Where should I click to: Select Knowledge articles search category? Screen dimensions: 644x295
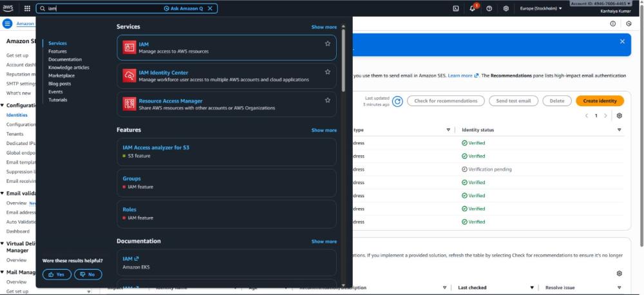tap(68, 68)
